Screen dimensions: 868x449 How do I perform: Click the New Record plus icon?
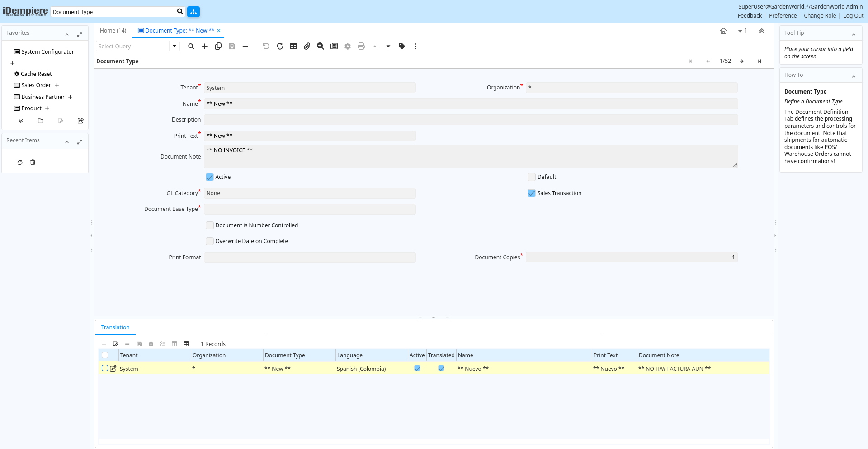click(205, 46)
